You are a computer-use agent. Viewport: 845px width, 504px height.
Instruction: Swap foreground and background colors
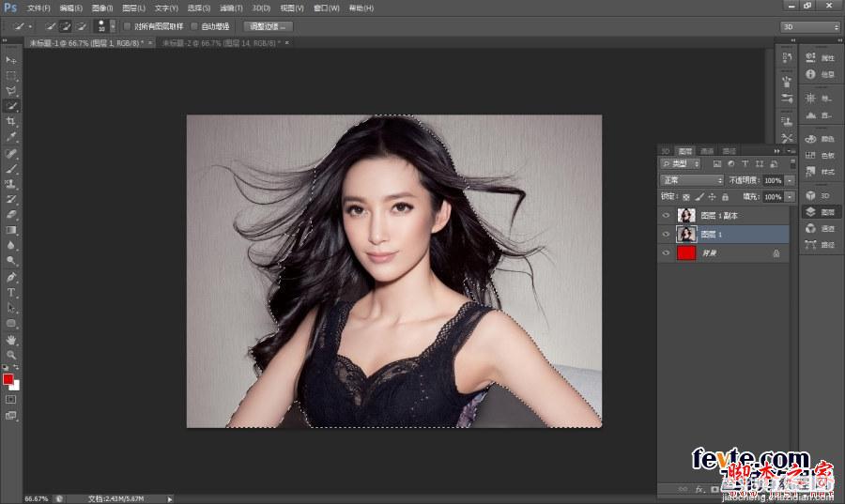click(x=16, y=367)
